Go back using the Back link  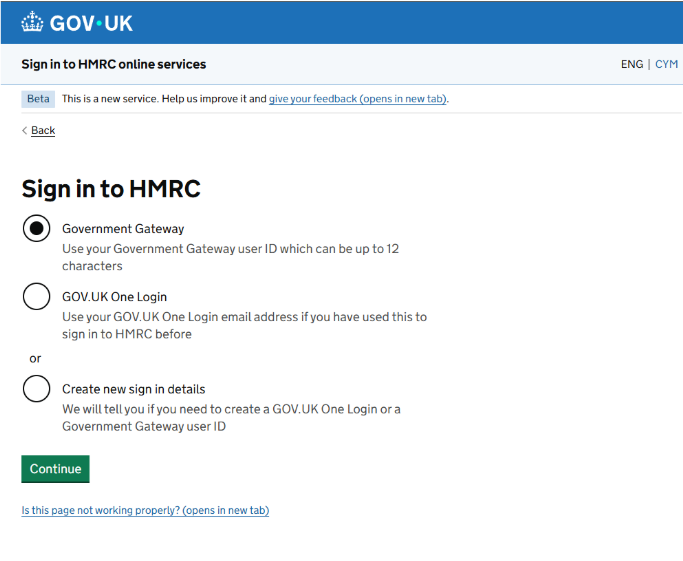[43, 130]
